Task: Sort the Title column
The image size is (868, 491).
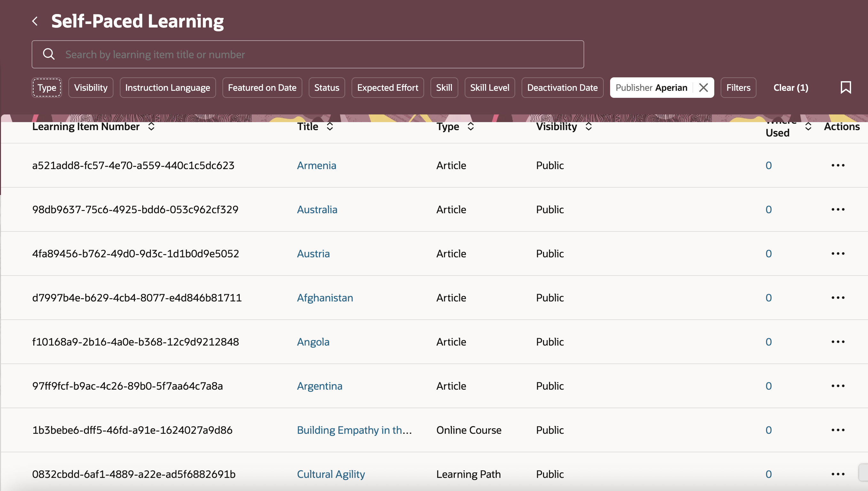Action: click(x=330, y=127)
